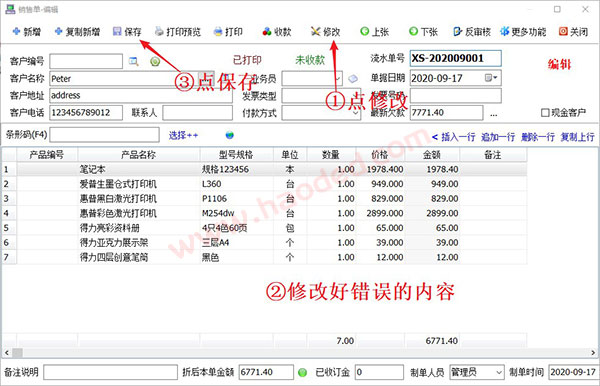Click the 选择++ link
600x386 pixels.
183,135
